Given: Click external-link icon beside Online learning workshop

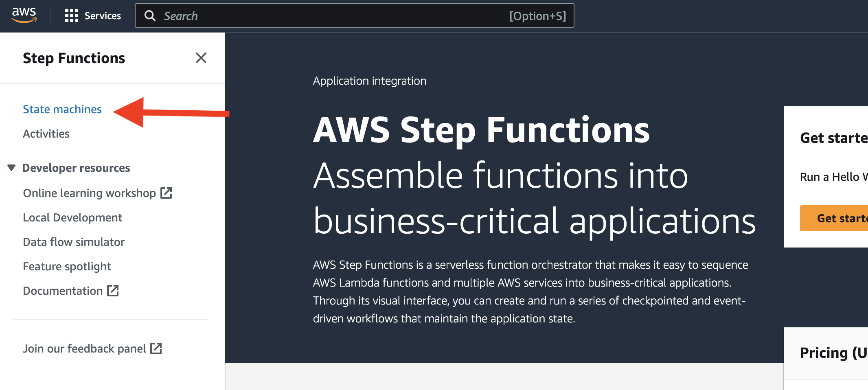Looking at the screenshot, I should point(167,193).
